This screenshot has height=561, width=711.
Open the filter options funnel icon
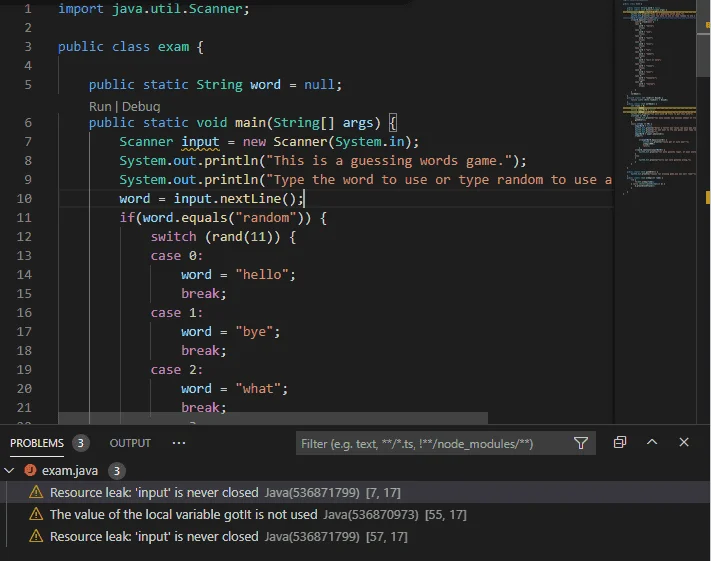(x=580, y=443)
